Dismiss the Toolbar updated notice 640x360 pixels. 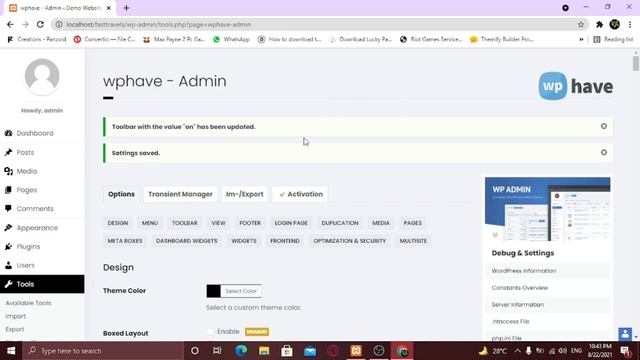click(x=604, y=127)
